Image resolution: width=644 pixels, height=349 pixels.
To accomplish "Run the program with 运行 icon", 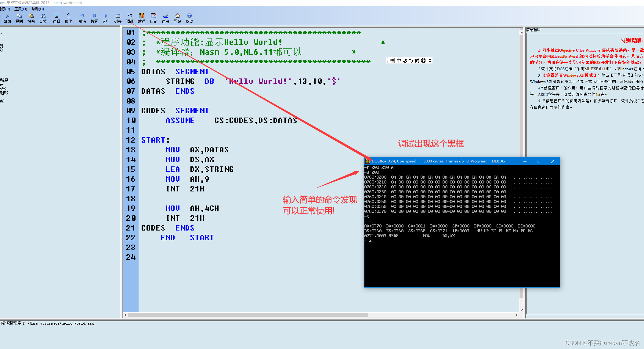I will [106, 18].
